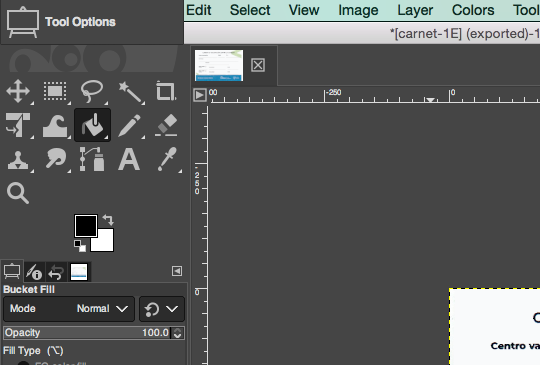
Task: Open the tab configuration menu arrow
Action: click(x=177, y=271)
